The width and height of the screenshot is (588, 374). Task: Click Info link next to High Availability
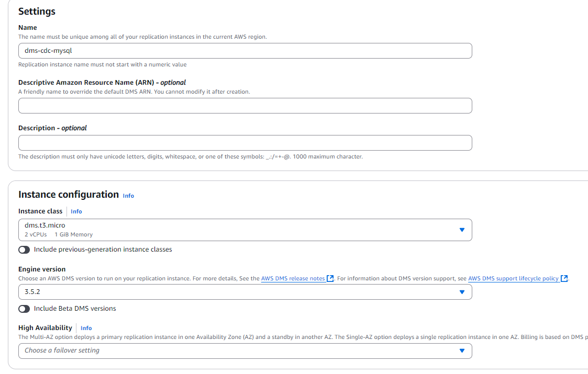click(x=86, y=328)
